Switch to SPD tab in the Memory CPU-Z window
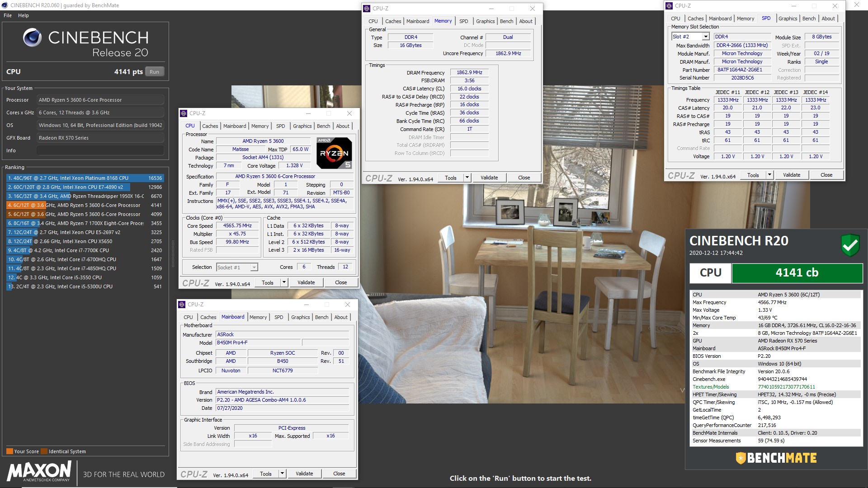The image size is (868, 488). (464, 21)
